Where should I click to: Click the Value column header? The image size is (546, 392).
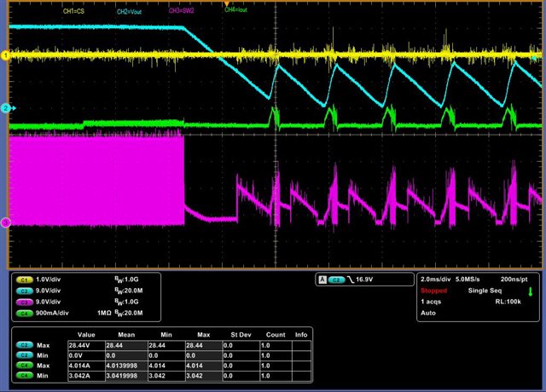tap(86, 335)
